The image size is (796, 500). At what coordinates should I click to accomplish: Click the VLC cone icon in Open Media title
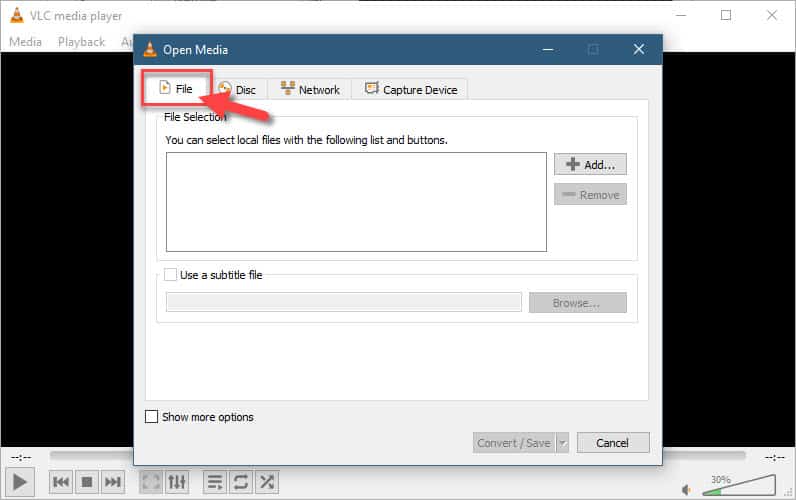pos(150,49)
